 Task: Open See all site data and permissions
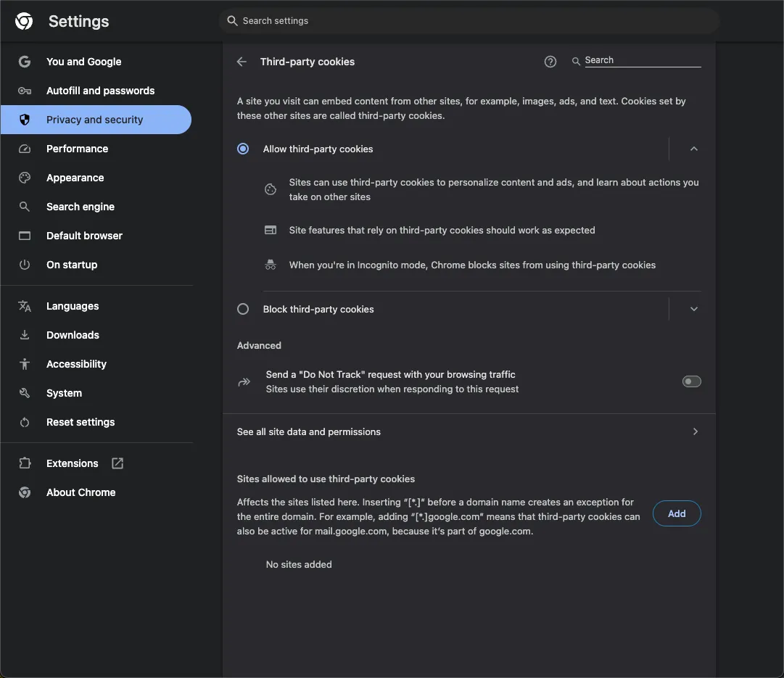point(469,431)
